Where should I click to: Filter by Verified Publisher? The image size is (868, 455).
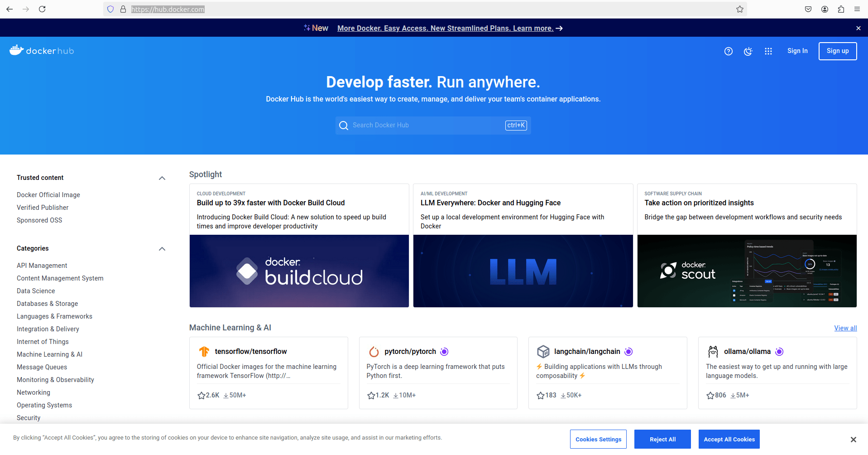tap(43, 208)
